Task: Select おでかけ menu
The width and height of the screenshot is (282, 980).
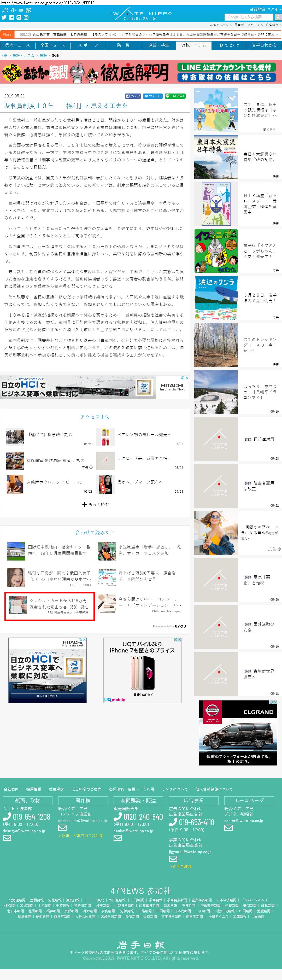Action: point(229,45)
